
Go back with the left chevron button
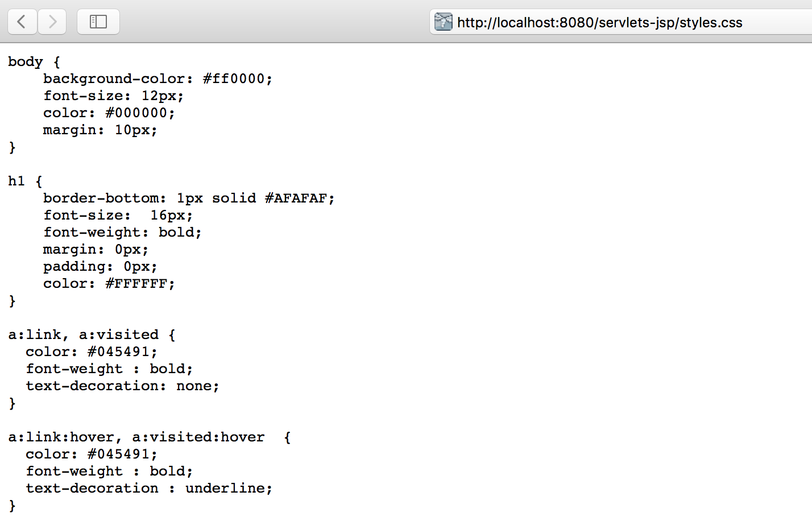[22, 22]
